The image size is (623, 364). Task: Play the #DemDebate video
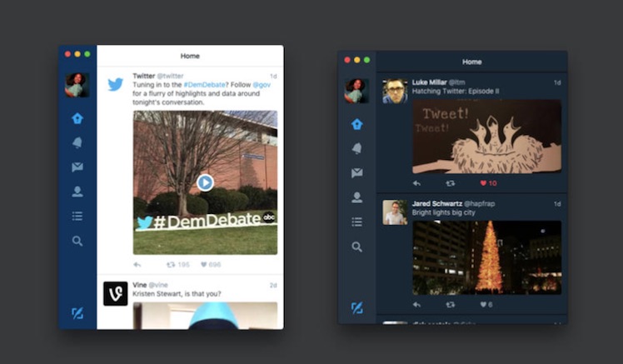[205, 182]
